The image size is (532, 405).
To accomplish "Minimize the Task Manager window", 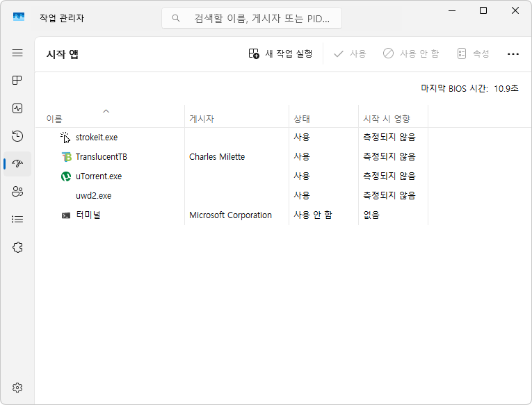I will tap(452, 11).
